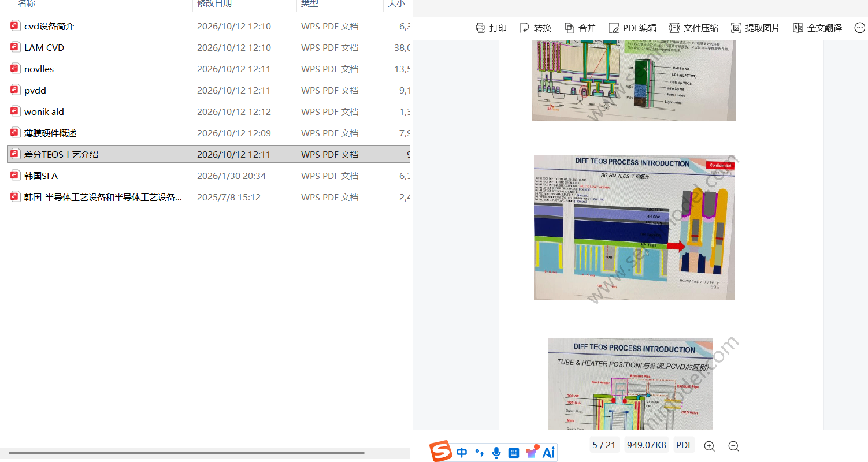Select the novlles file
The height and width of the screenshot is (462, 868).
click(39, 69)
